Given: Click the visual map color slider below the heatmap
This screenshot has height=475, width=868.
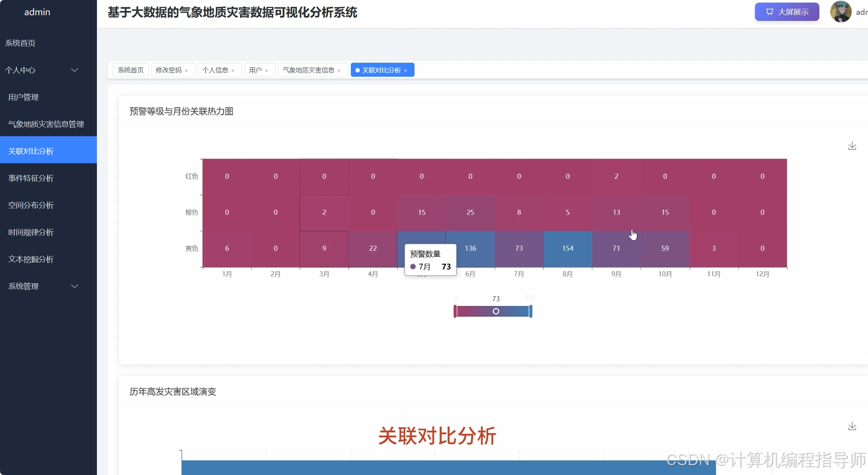Looking at the screenshot, I should tap(496, 311).
